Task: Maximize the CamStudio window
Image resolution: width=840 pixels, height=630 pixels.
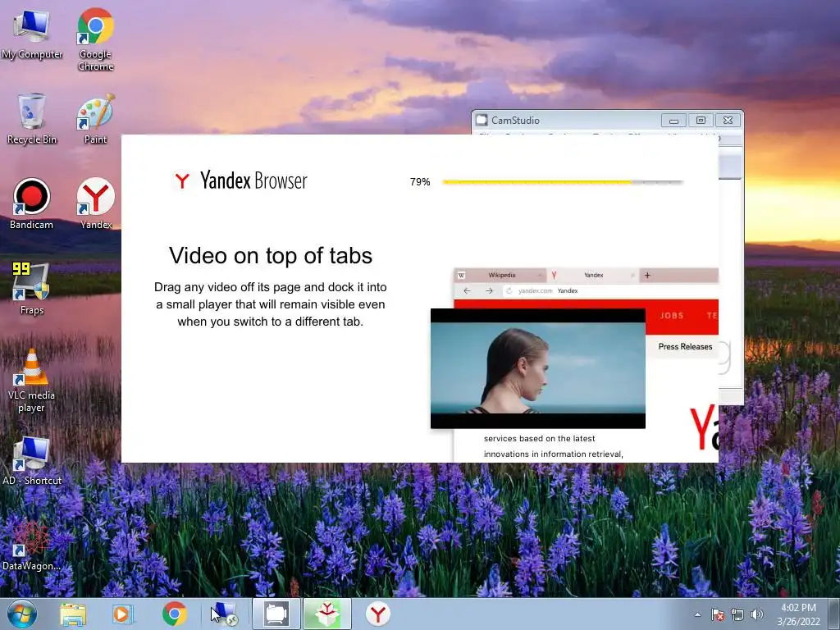Action: pyautogui.click(x=701, y=121)
